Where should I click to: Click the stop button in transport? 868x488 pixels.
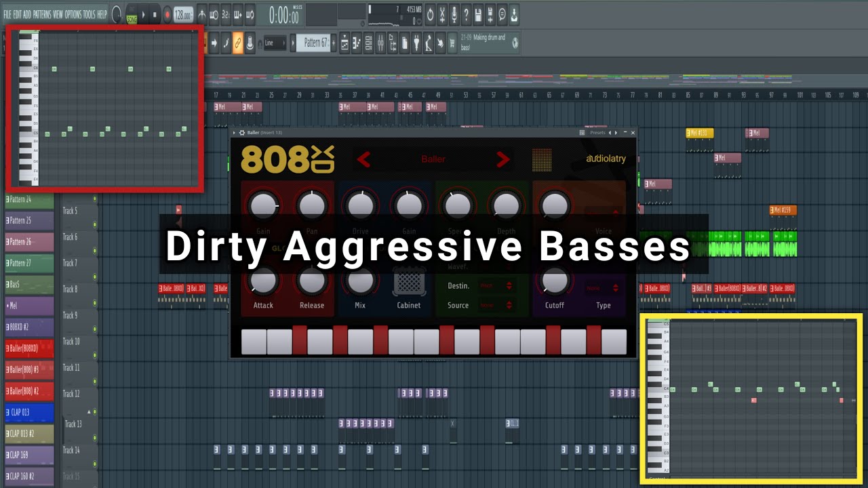[x=155, y=14]
